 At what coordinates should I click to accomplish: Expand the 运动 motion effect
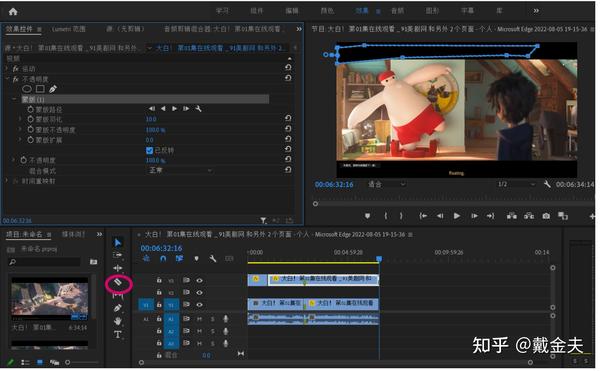pyautogui.click(x=7, y=68)
